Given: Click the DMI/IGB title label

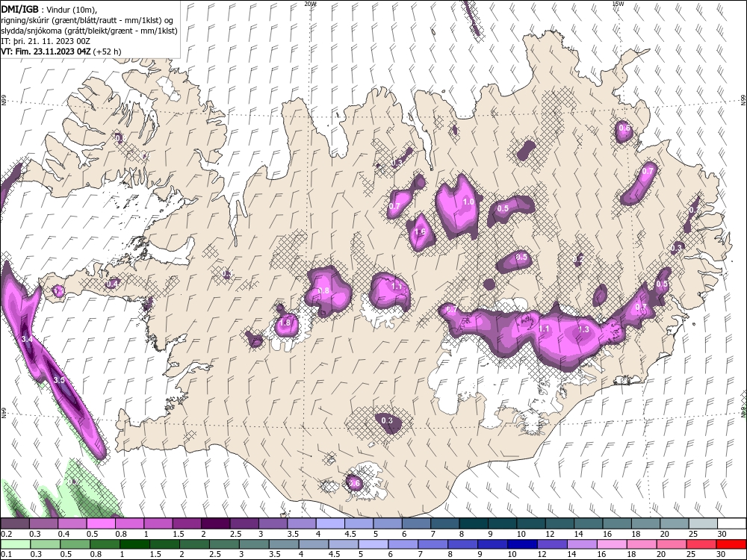Looking at the screenshot, I should pyautogui.click(x=19, y=8).
